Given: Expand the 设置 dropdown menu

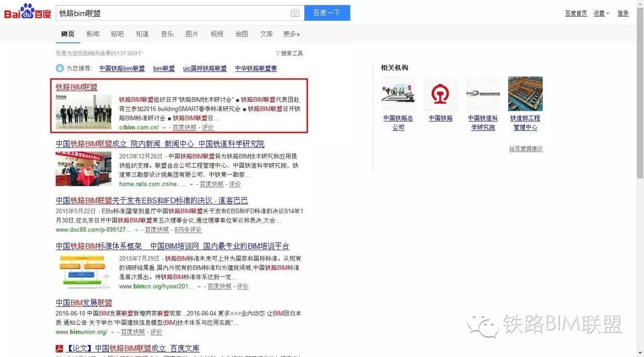Looking at the screenshot, I should 601,14.
